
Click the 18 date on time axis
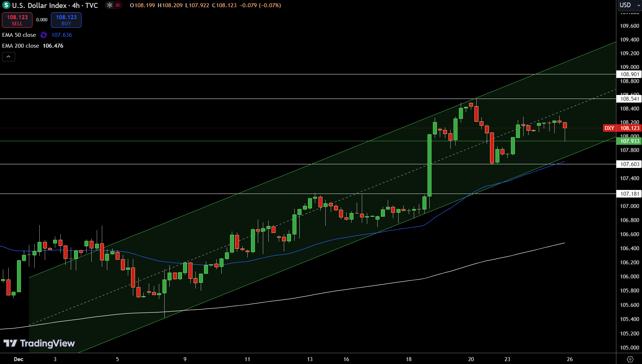tap(409, 359)
